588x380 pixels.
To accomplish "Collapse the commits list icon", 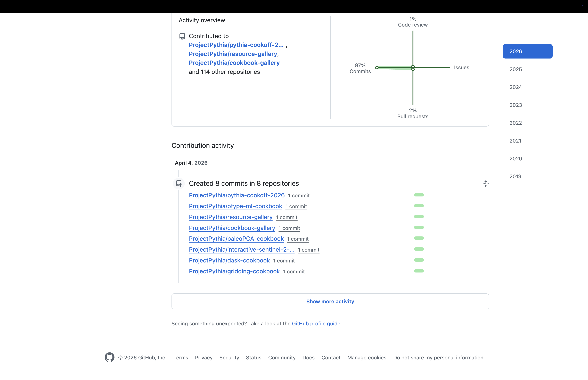I will pos(485,184).
